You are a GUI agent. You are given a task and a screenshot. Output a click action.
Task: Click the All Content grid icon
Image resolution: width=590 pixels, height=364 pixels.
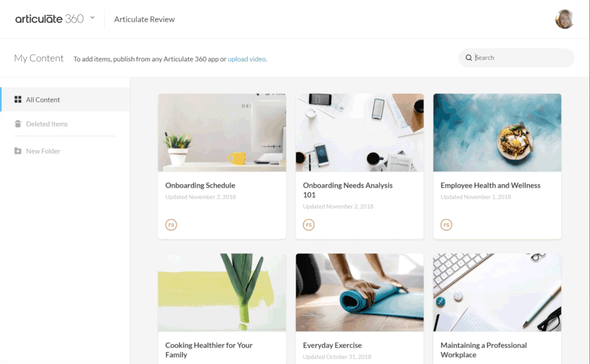click(18, 99)
